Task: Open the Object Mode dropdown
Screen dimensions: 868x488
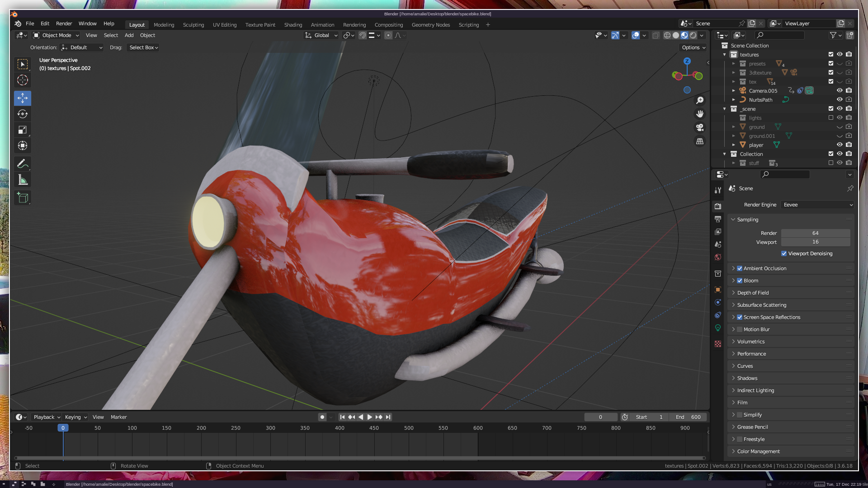Action: [57, 35]
